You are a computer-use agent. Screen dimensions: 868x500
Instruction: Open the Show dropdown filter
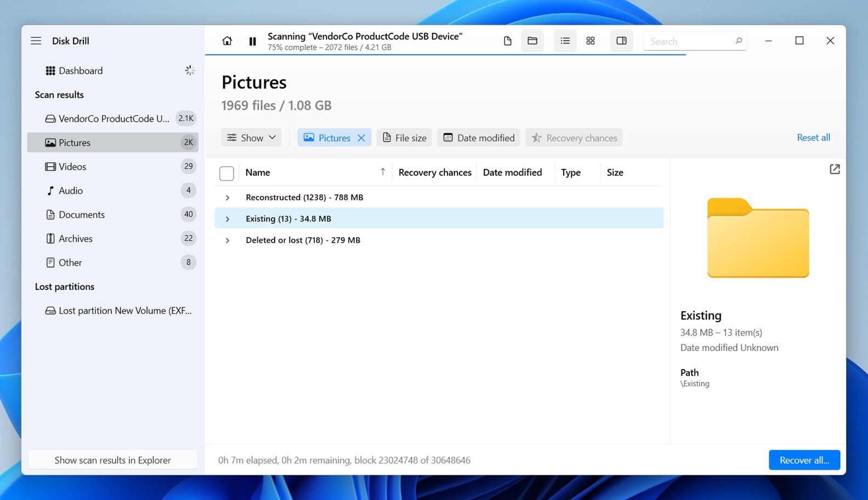click(x=251, y=138)
